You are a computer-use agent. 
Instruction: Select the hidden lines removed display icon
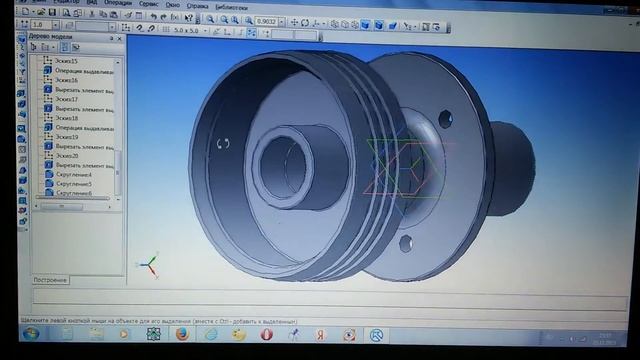pyautogui.click(x=345, y=24)
